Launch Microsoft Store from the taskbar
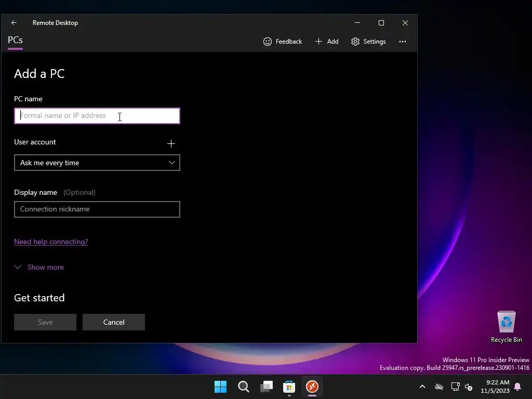The height and width of the screenshot is (399, 532). (x=289, y=387)
